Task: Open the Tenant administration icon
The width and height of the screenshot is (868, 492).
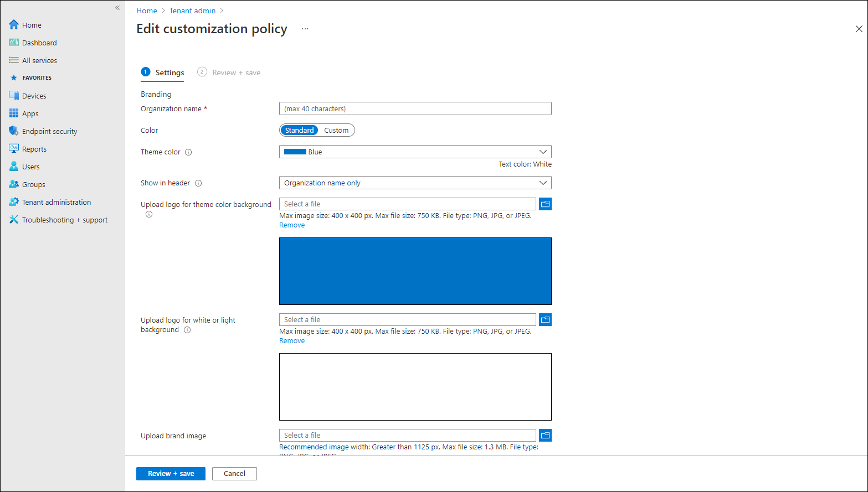Action: (x=14, y=202)
